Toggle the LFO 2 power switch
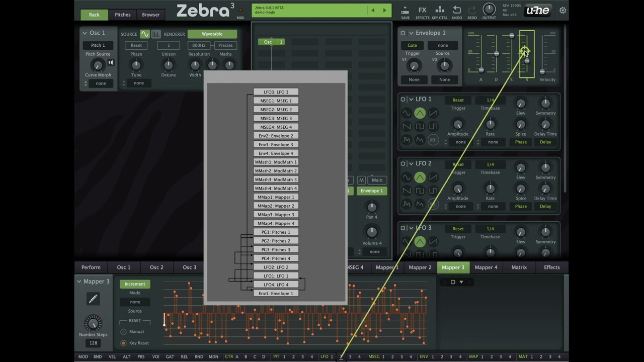 coord(403,164)
